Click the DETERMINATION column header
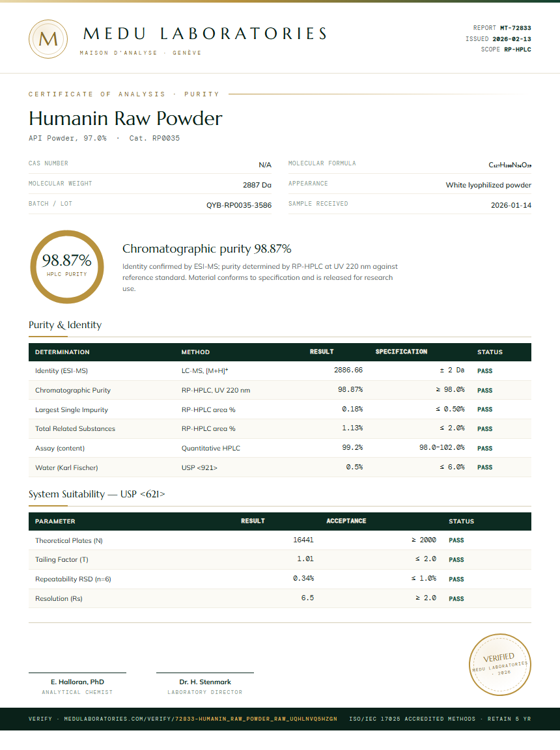Screen dimensions: 560x750 click(x=62, y=352)
